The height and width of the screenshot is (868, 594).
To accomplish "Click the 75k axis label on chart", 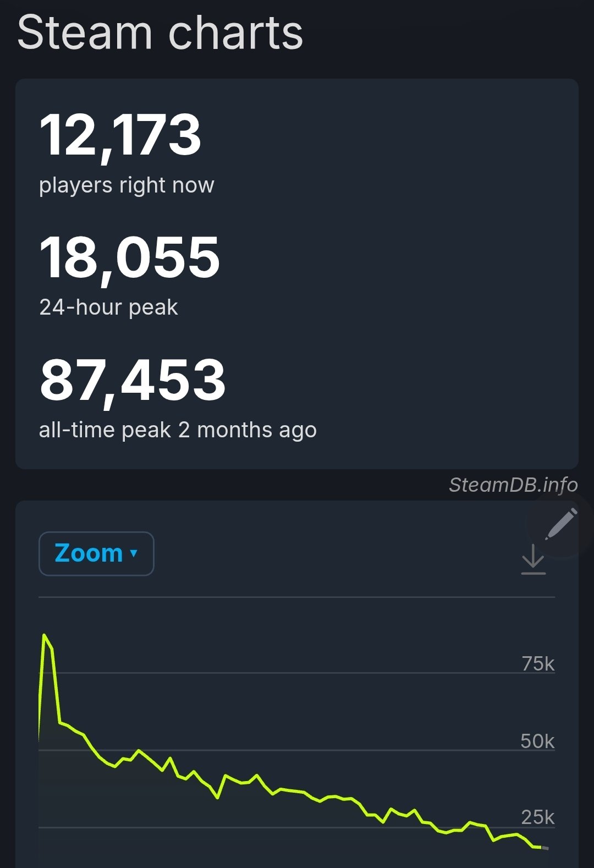I will click(538, 663).
